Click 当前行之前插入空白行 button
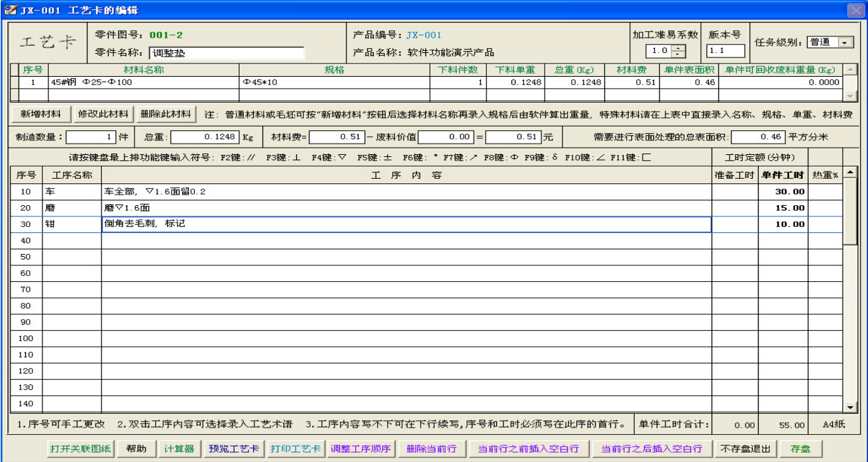The height and width of the screenshot is (462, 868). pyautogui.click(x=527, y=449)
